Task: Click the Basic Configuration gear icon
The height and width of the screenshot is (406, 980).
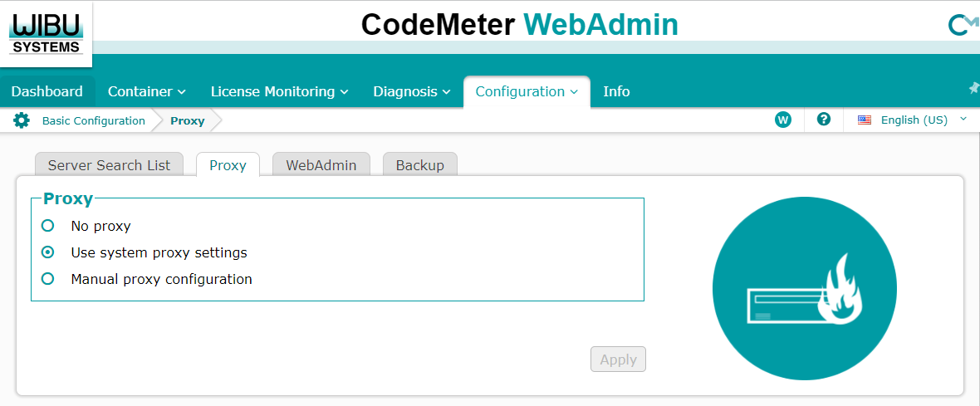Action: click(x=22, y=120)
